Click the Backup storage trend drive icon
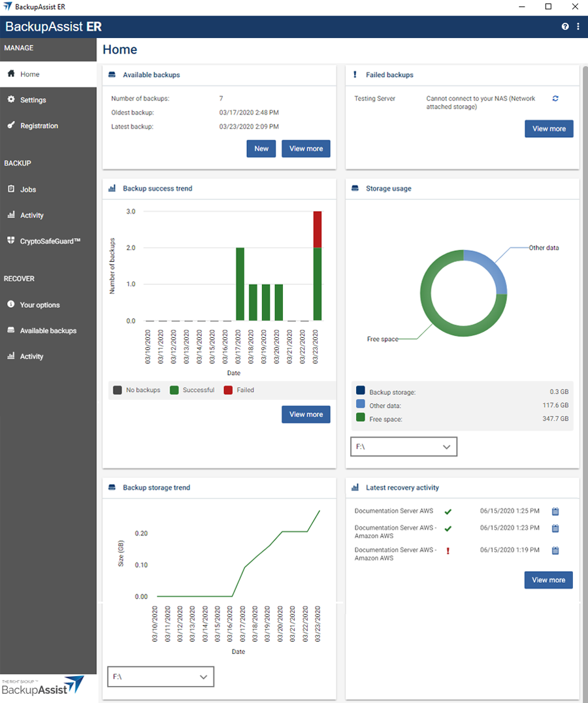 pyautogui.click(x=112, y=487)
